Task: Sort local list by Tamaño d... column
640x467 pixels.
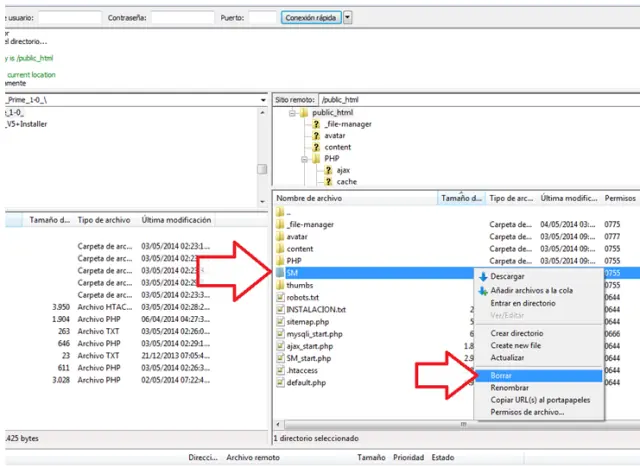Action: [49, 220]
